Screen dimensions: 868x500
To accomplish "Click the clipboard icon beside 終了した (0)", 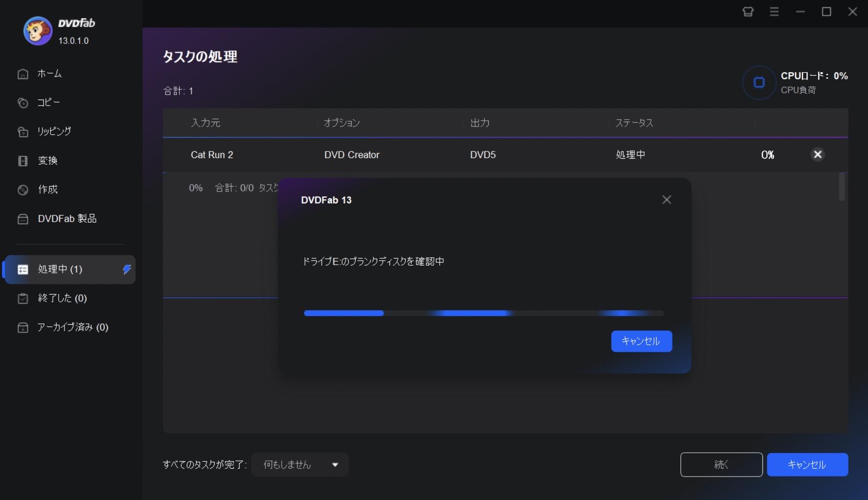I will click(x=23, y=298).
